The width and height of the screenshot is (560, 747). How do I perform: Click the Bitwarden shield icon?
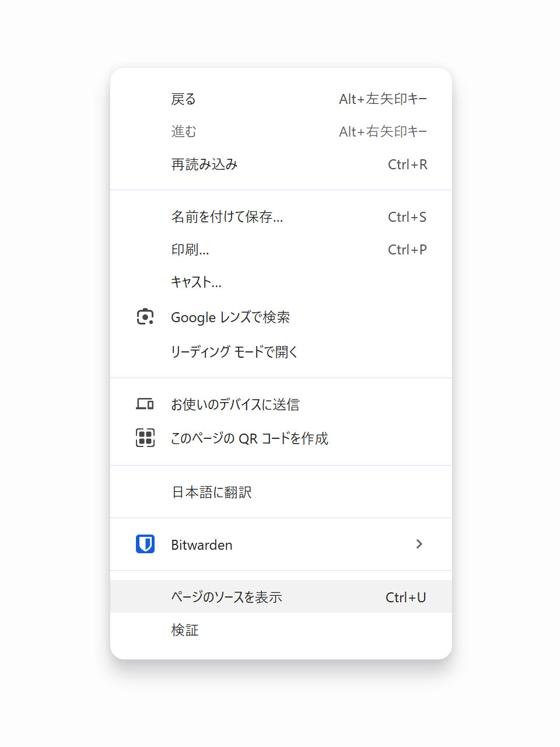pos(145,544)
